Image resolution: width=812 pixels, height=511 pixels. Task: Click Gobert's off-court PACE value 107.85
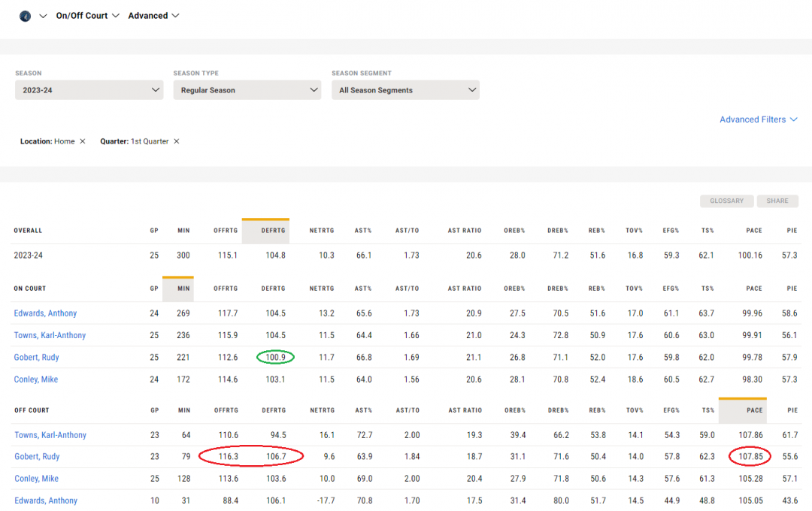coord(750,457)
